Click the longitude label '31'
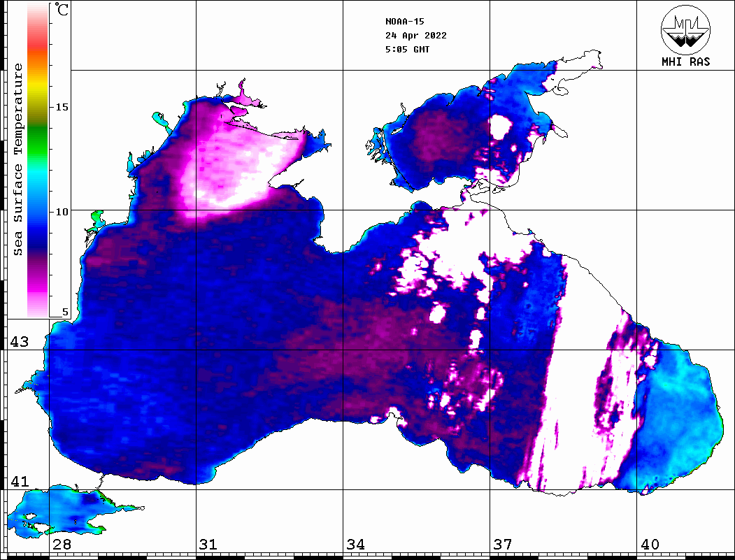Viewport: 735px width, 560px height. click(x=208, y=545)
